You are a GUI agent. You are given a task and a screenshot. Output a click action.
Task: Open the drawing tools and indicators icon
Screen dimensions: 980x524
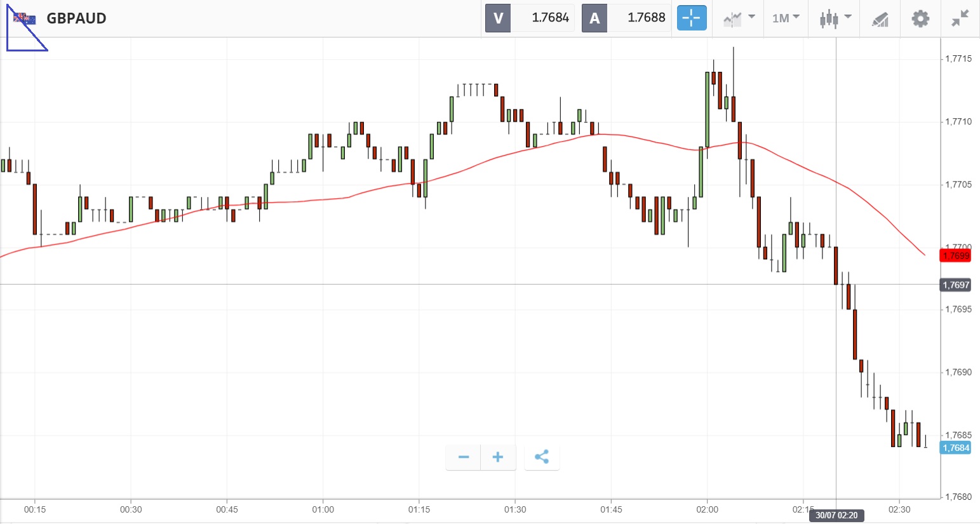(x=880, y=19)
